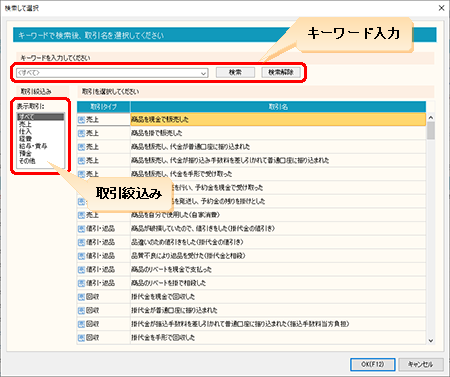
Task: Click the vertical scrollbar thumb of the list
Action: pyautogui.click(x=431, y=130)
